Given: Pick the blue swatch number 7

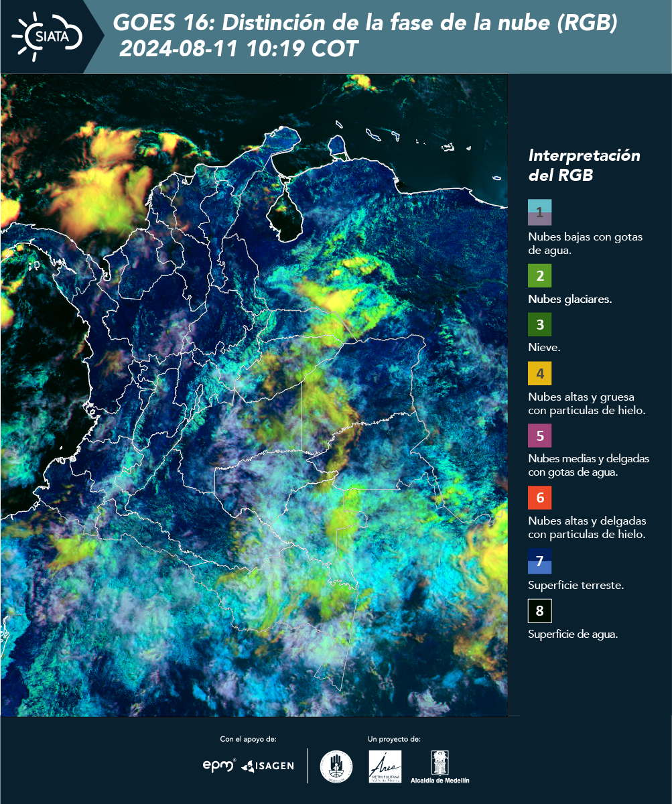Looking at the screenshot, I should (539, 561).
